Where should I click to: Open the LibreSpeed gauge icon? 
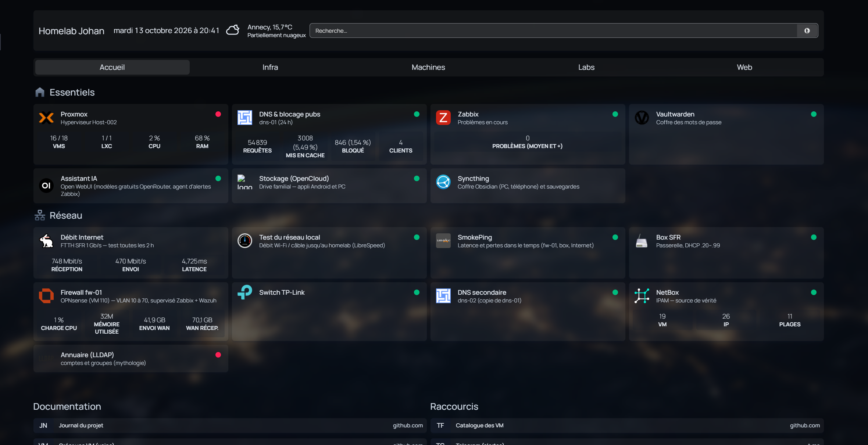[245, 241]
